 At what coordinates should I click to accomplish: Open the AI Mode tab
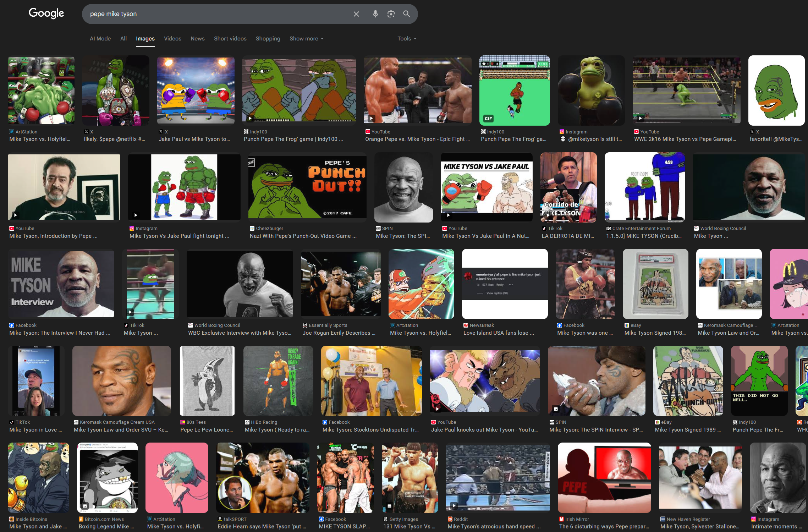click(x=100, y=39)
